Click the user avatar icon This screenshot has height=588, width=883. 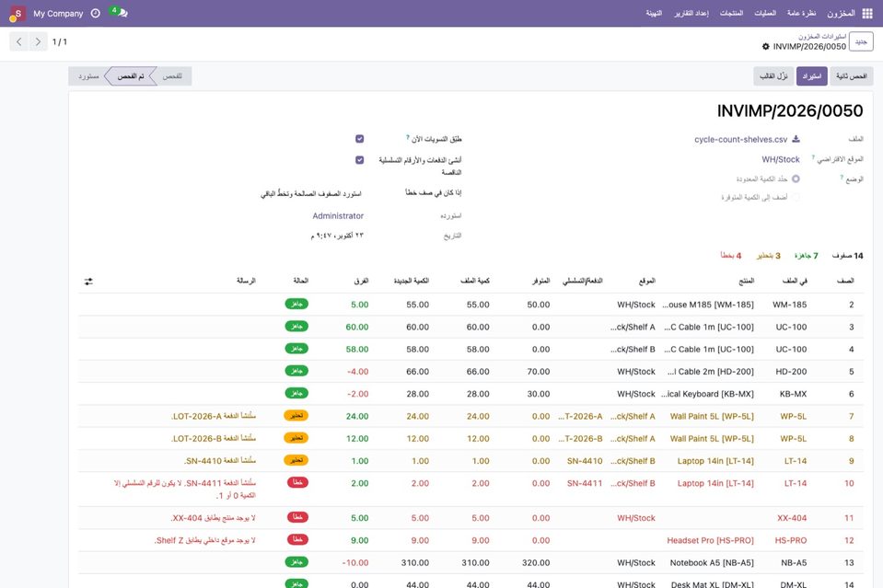17,14
